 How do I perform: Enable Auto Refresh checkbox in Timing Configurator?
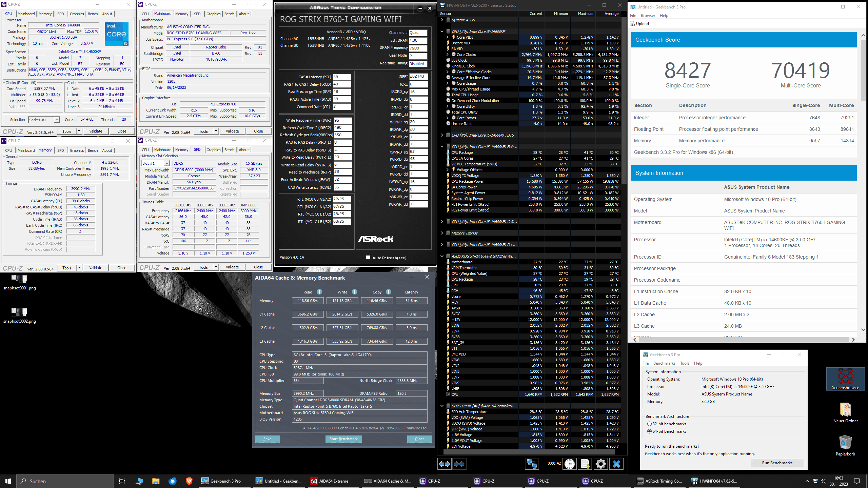coord(368,258)
